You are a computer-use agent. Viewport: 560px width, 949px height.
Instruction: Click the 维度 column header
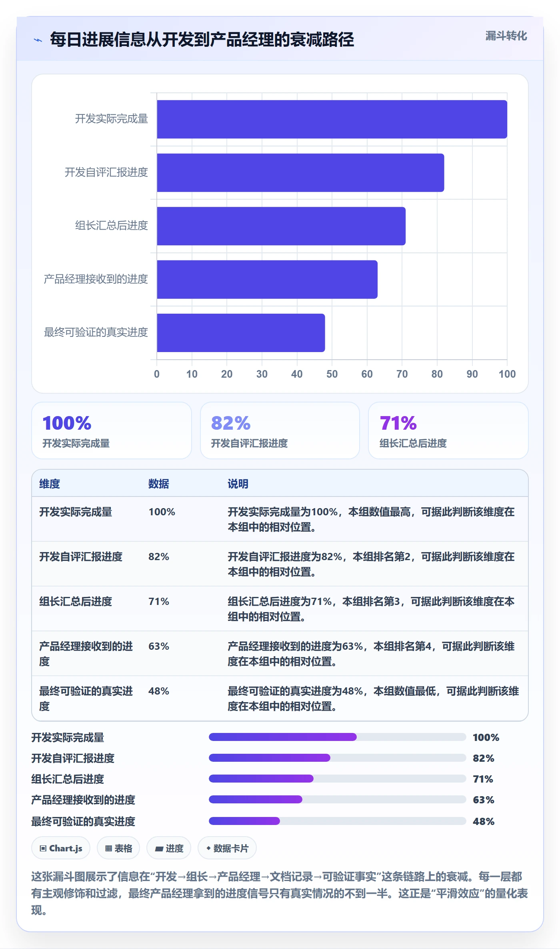[50, 484]
